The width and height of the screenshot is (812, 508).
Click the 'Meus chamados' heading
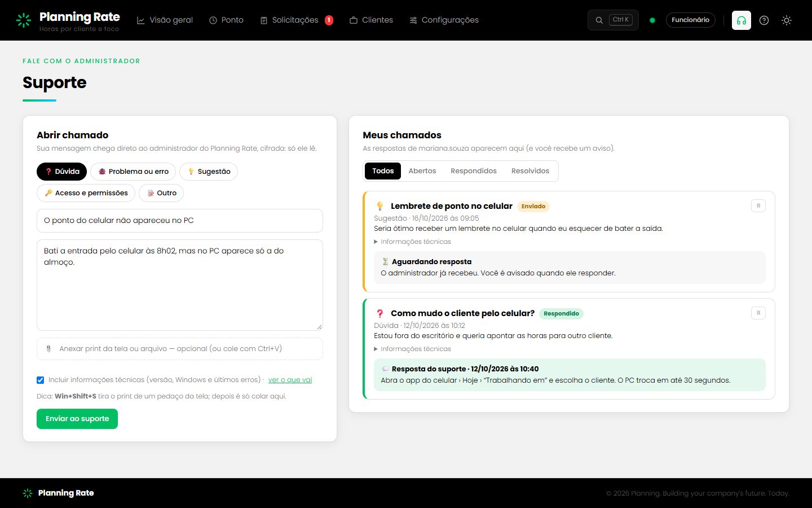(x=402, y=135)
